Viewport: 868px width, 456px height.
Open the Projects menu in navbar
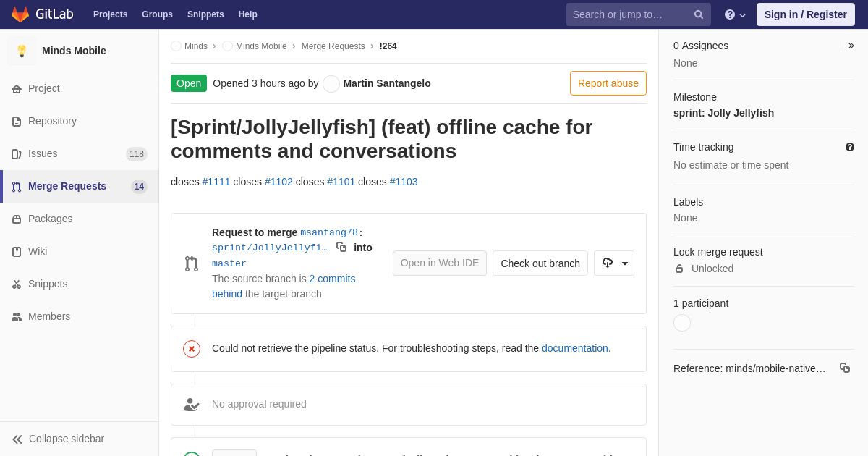coord(111,14)
